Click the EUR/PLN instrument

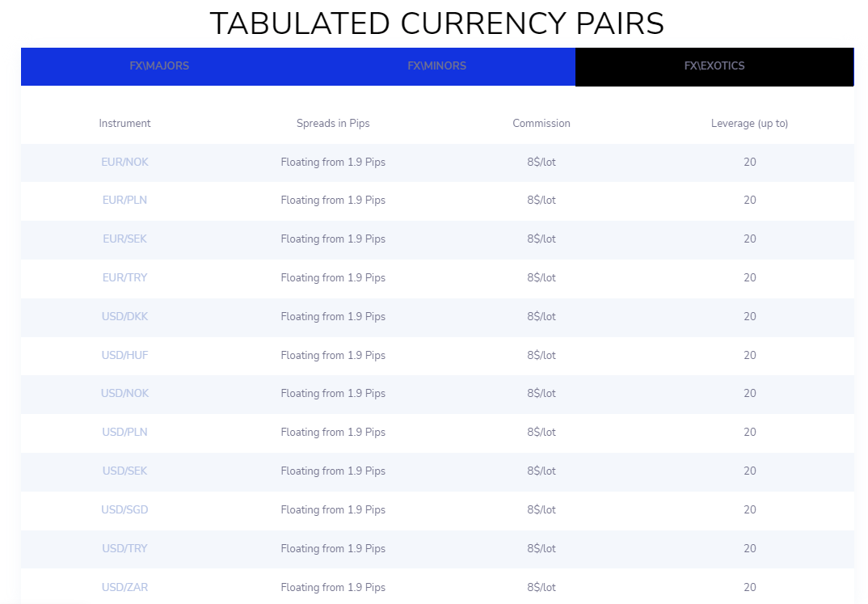click(124, 201)
